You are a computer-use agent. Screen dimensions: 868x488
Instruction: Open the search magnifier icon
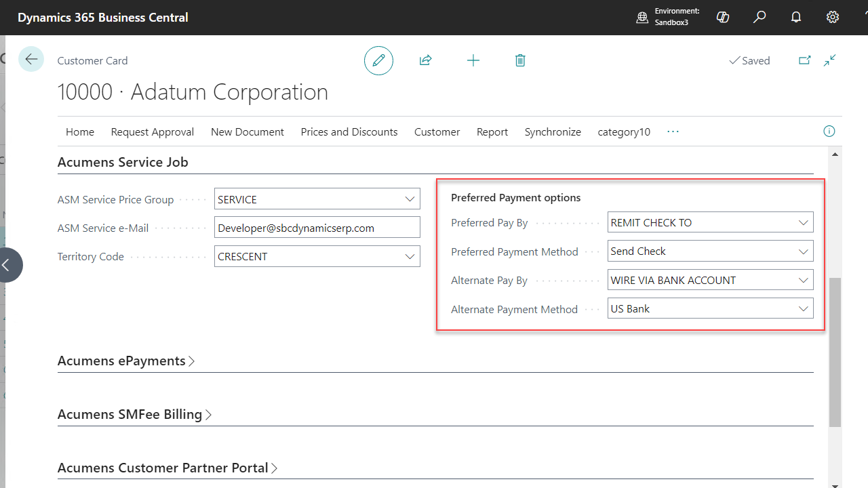pyautogui.click(x=759, y=18)
